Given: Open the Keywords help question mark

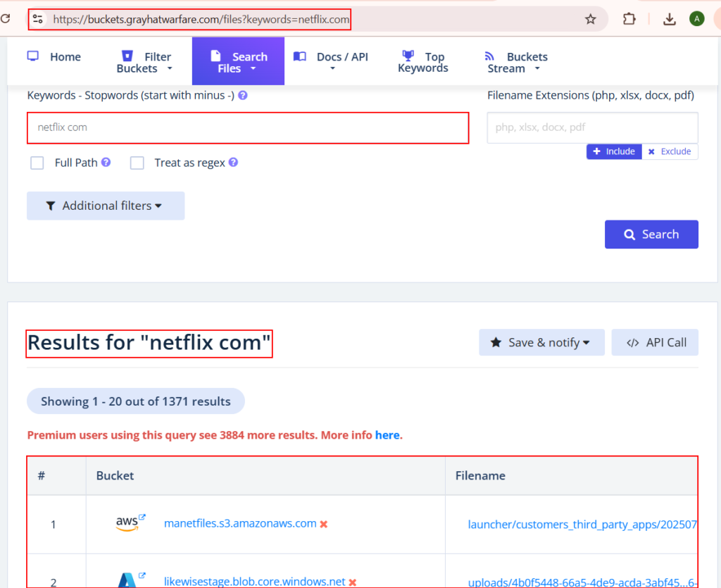Looking at the screenshot, I should pos(243,95).
